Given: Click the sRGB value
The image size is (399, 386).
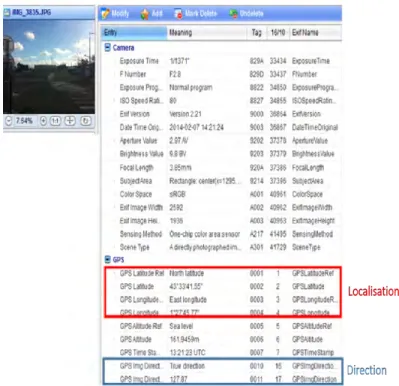Looking at the screenshot, I should [x=177, y=194].
